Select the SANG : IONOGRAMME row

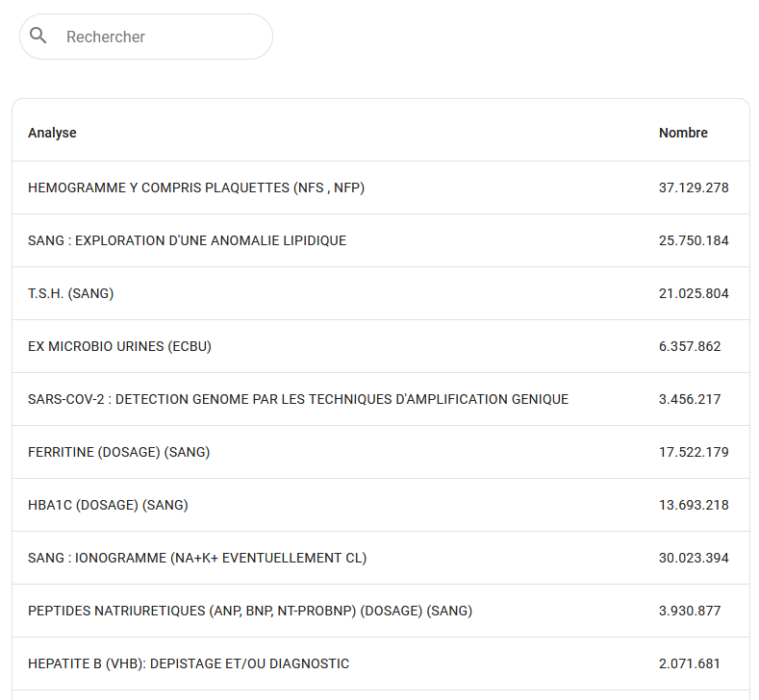point(197,558)
